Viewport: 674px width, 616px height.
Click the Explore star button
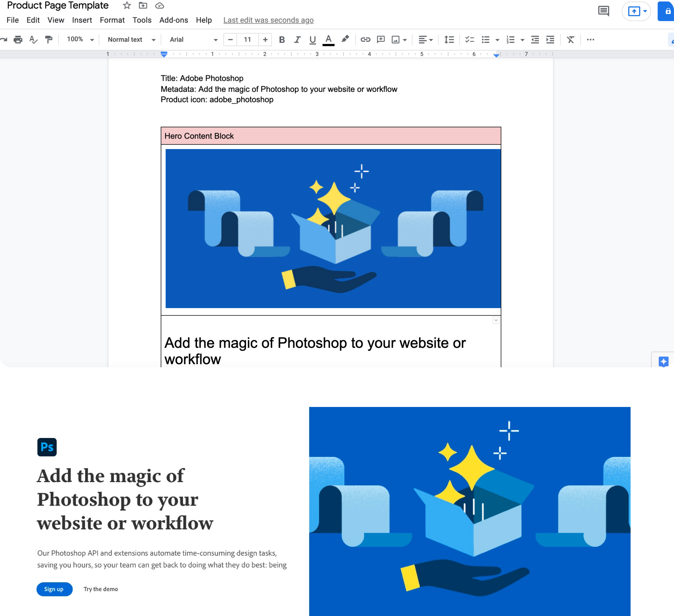664,362
